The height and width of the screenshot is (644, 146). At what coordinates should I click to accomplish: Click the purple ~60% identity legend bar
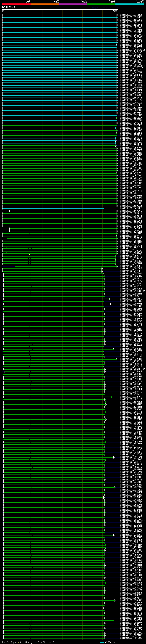point(73,4)
